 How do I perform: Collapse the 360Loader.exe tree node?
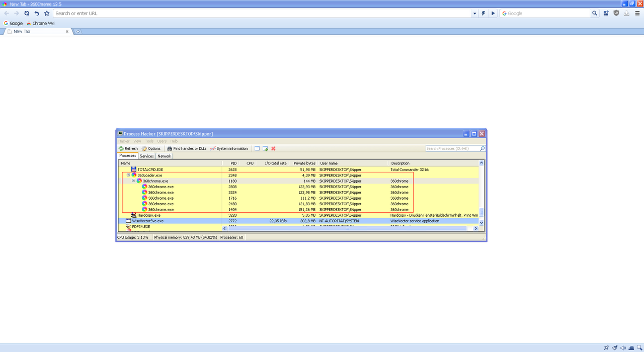pos(128,175)
